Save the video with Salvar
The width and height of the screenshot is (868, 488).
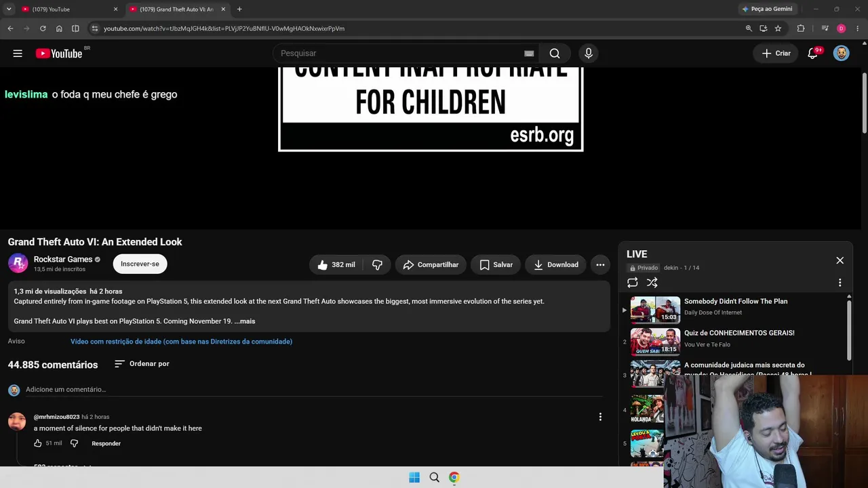pos(496,265)
